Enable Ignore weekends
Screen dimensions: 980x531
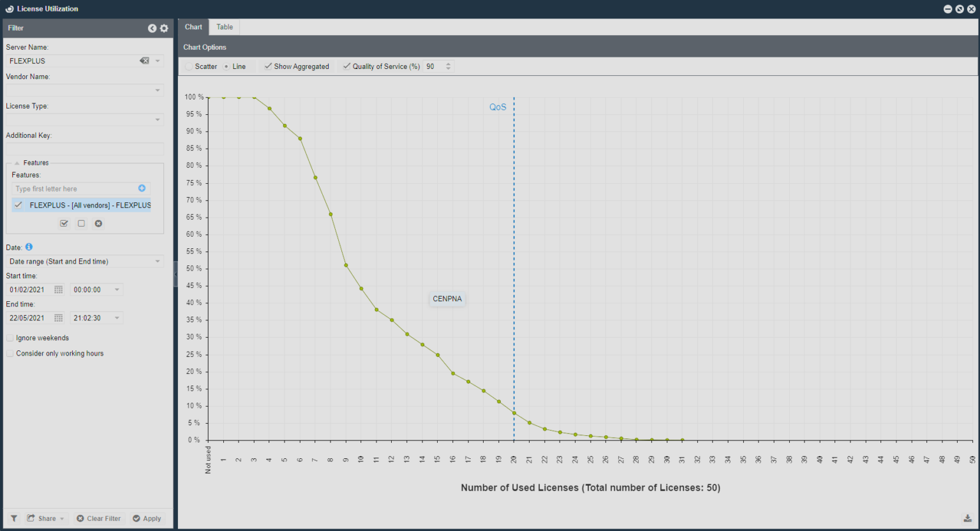[x=10, y=338]
